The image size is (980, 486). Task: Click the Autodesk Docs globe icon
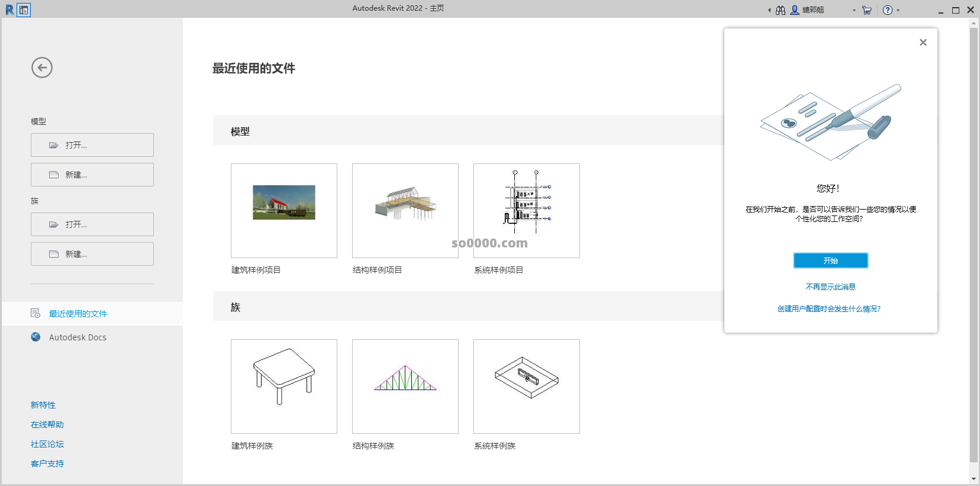click(x=36, y=337)
